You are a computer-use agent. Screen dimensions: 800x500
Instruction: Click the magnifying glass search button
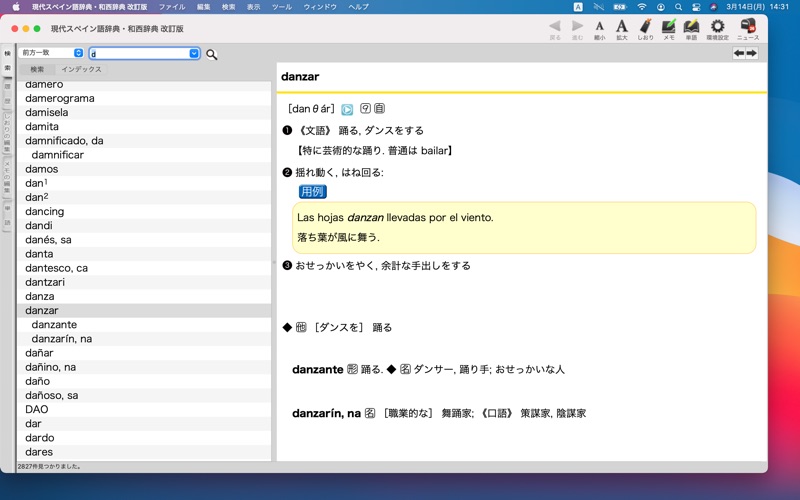click(212, 54)
